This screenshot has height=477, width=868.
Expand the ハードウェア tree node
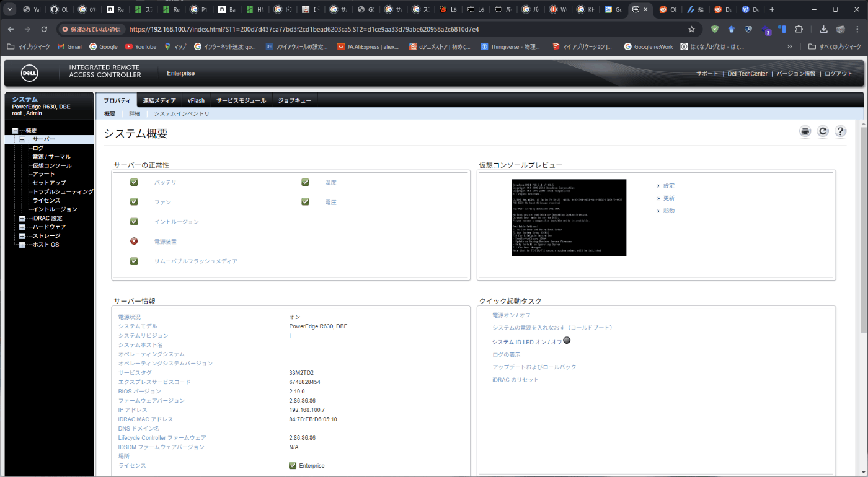coord(22,227)
